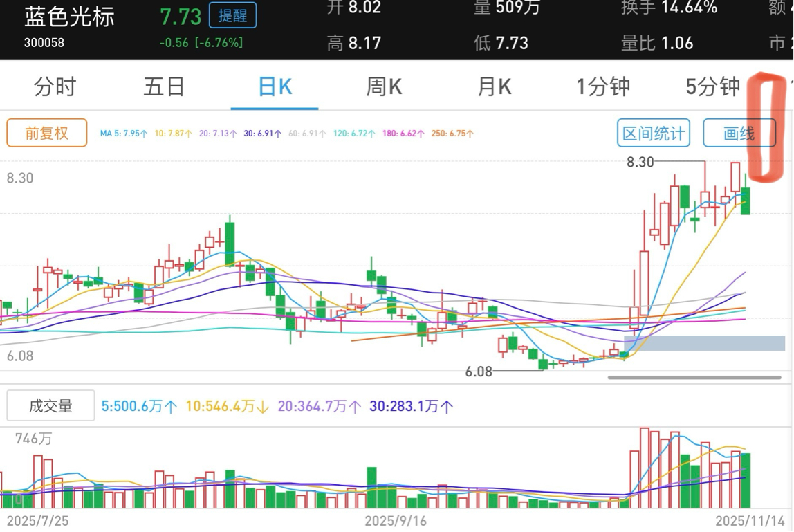Click the high price 高 8.17

pos(353,43)
